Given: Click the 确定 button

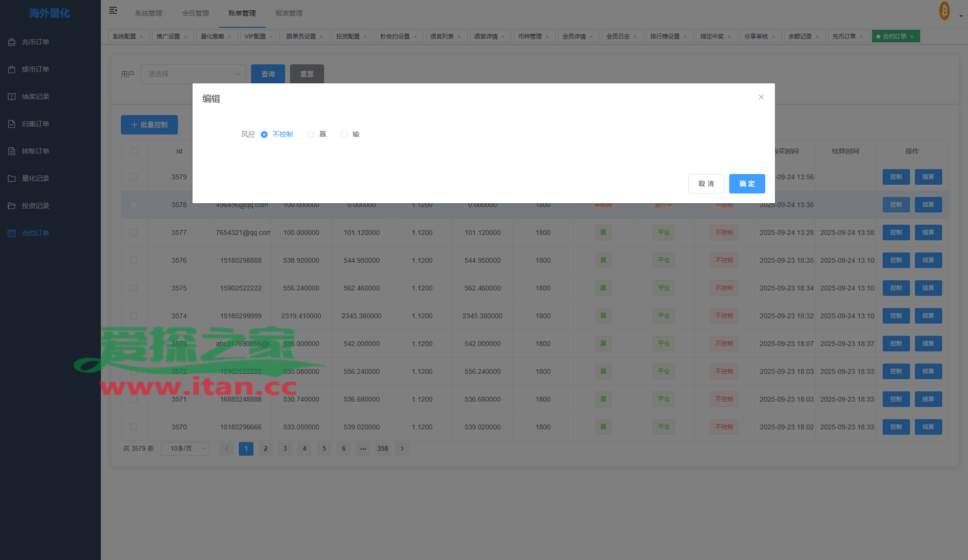Looking at the screenshot, I should click(x=747, y=184).
